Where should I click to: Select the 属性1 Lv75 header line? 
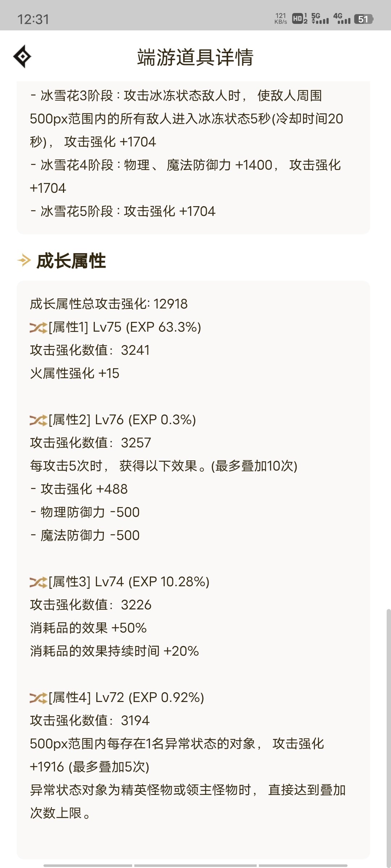[115, 327]
